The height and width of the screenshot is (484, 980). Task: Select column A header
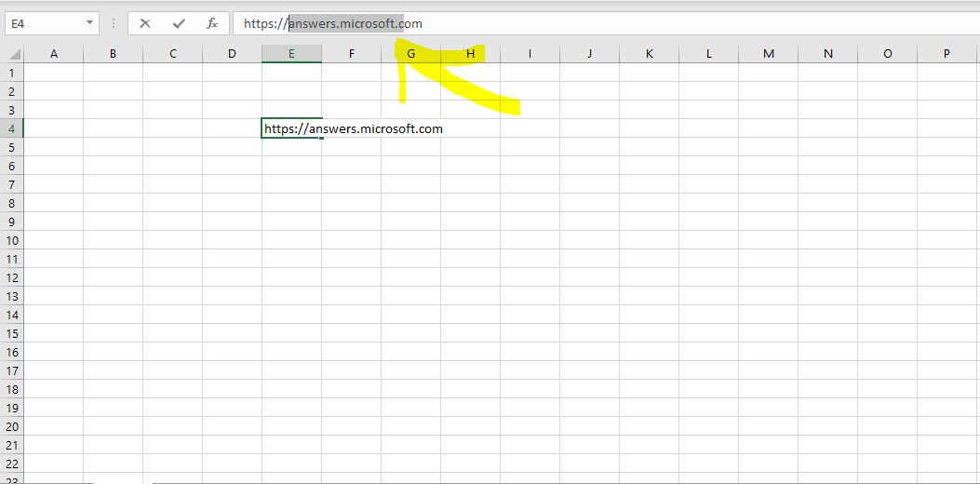[54, 54]
